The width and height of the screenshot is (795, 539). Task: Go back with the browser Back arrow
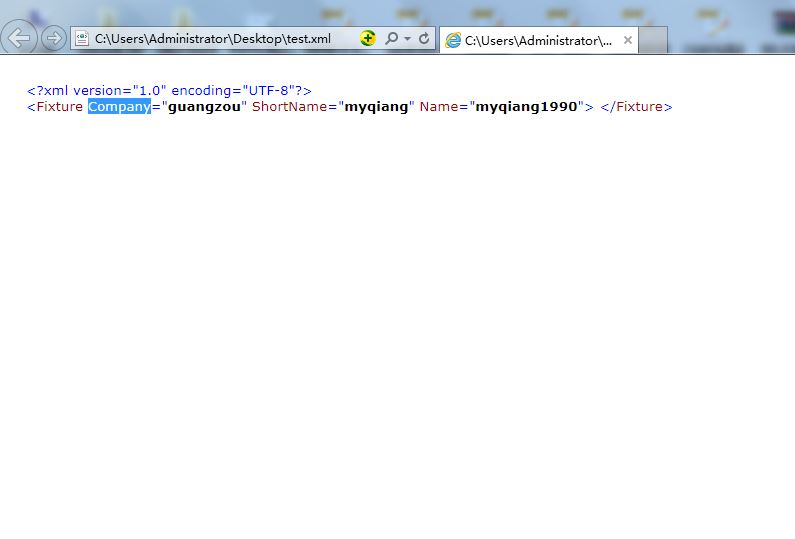pyautogui.click(x=19, y=38)
